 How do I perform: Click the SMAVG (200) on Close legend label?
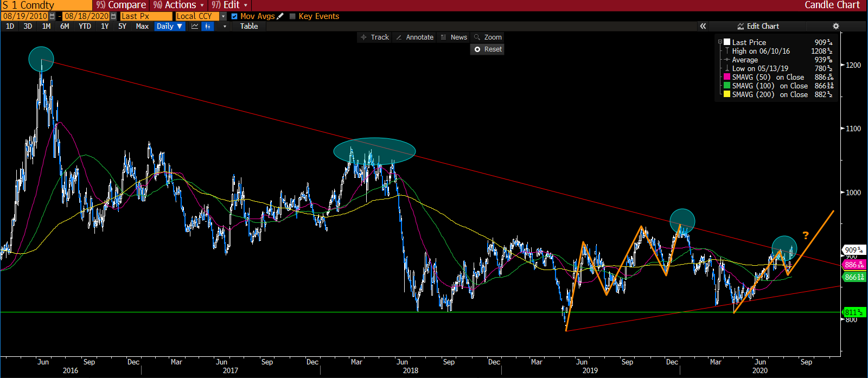tap(770, 94)
